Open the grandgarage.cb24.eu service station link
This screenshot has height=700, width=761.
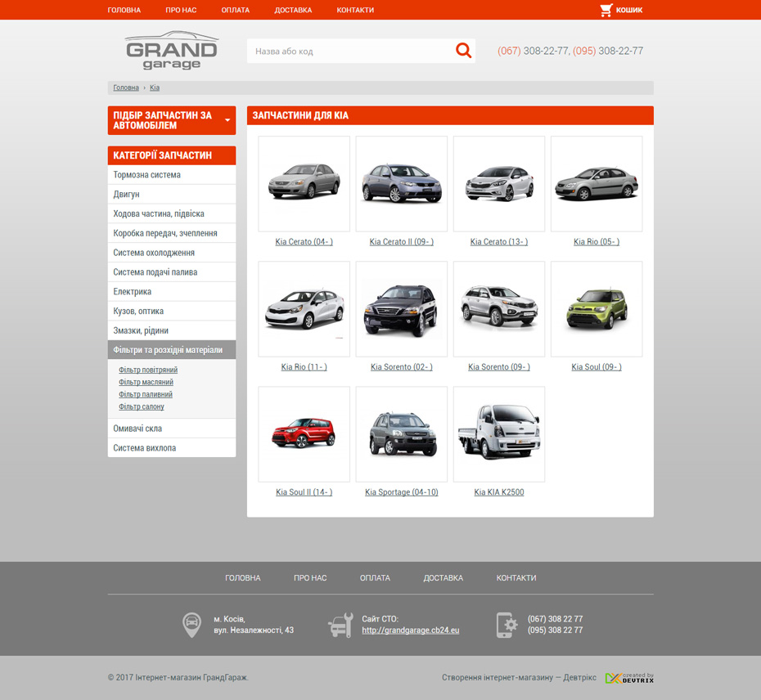coord(411,630)
